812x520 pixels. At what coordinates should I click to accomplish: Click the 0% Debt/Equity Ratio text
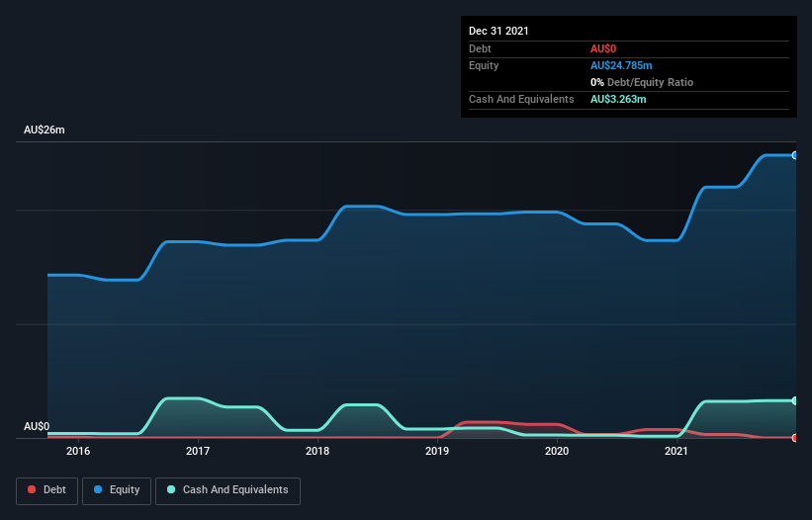pos(642,82)
